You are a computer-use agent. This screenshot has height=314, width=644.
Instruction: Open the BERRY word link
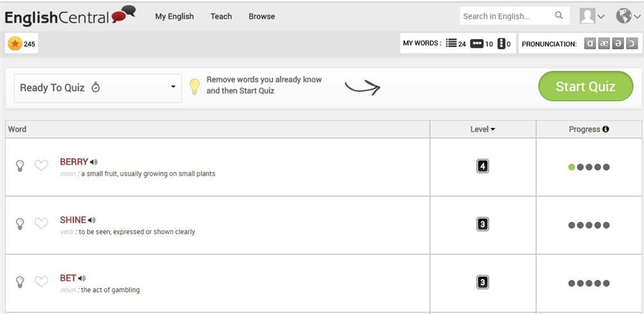point(73,162)
